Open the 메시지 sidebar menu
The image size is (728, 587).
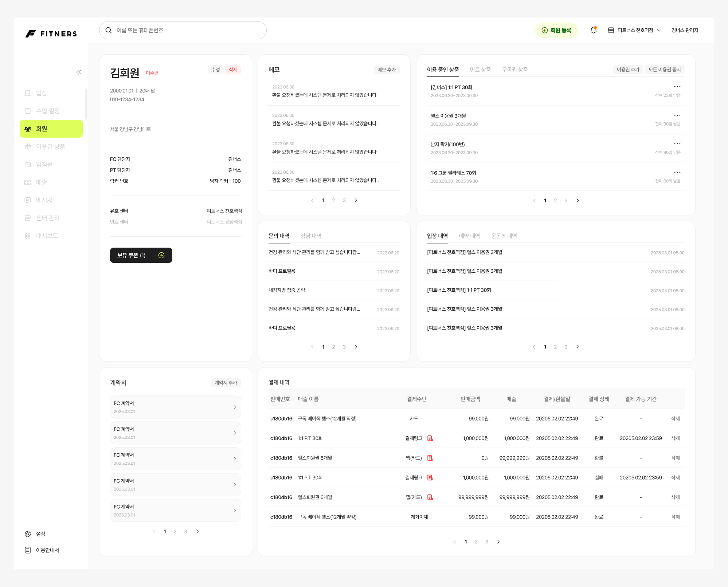coord(51,200)
